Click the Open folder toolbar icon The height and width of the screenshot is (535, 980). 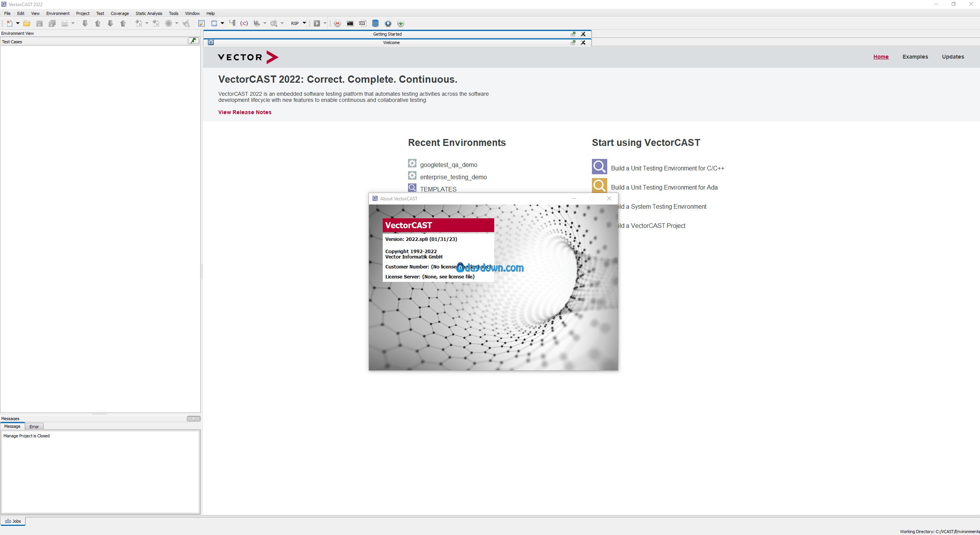pos(27,23)
